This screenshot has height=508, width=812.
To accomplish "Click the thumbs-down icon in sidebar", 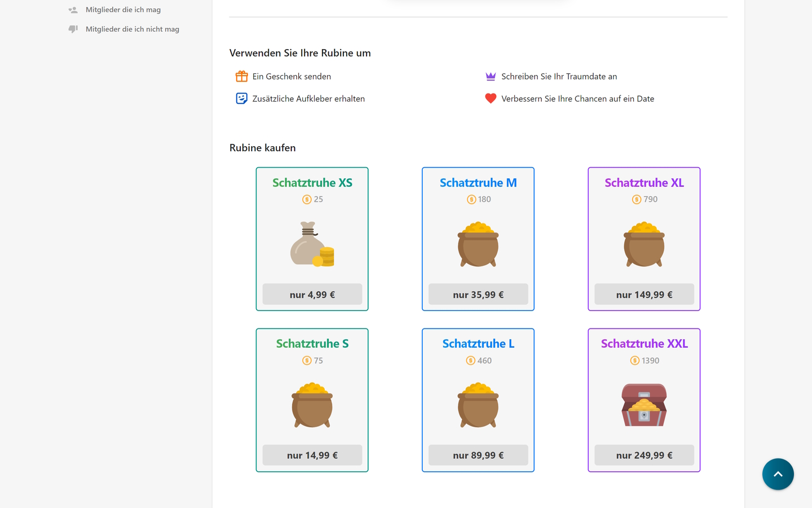I will coord(73,29).
